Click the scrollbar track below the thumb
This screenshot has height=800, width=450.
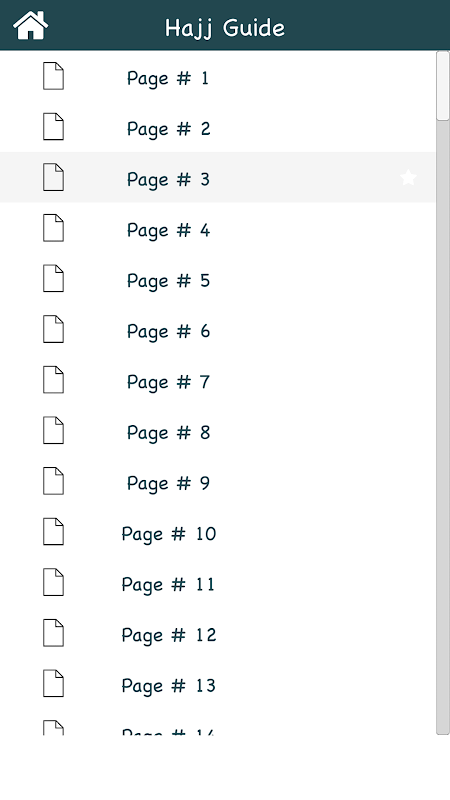[x=443, y=428]
